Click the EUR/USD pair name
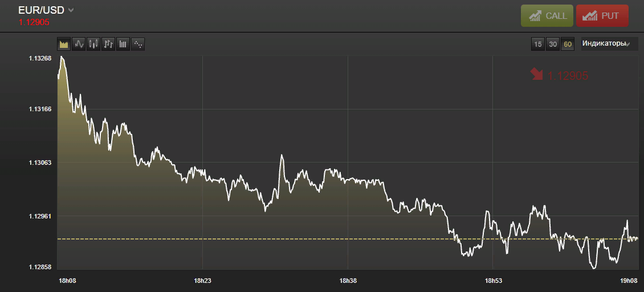Screen dimensions: 644x292 [x=41, y=10]
